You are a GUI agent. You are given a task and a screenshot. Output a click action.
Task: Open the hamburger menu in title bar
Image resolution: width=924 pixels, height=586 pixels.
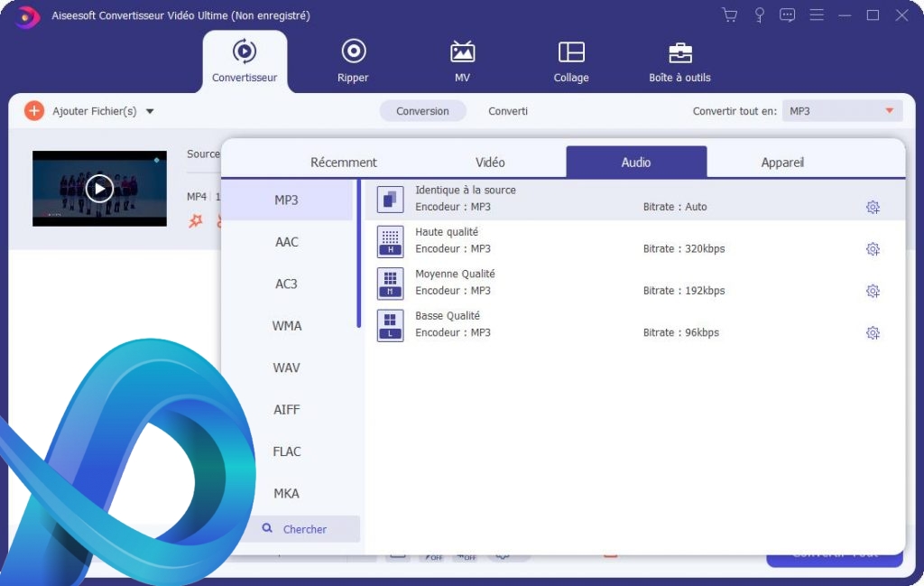point(816,15)
